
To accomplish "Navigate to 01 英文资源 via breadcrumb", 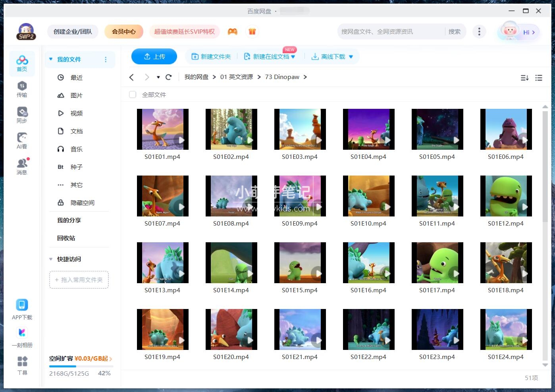I will [x=237, y=77].
